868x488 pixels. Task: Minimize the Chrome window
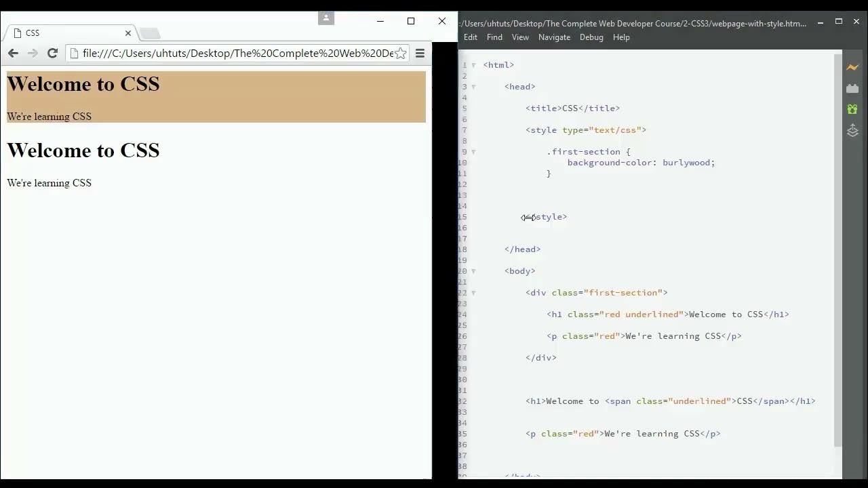coord(380,21)
